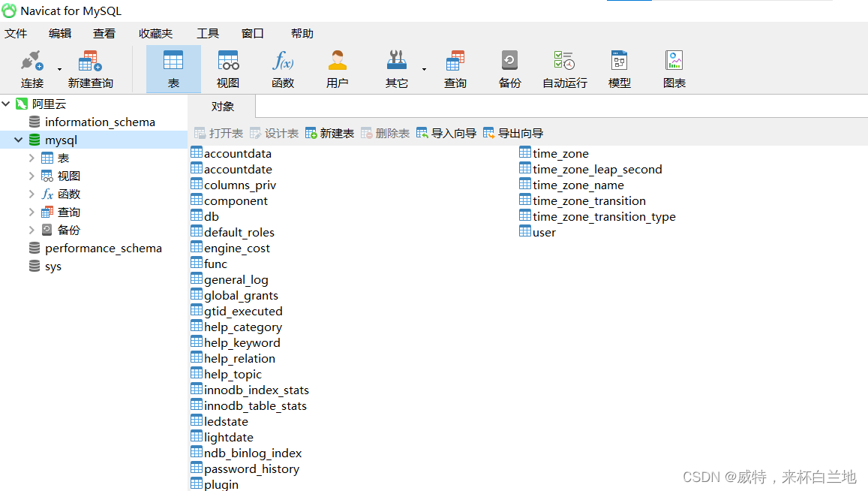Image resolution: width=868 pixels, height=491 pixels.
Task: Open the 用户 users toolbar icon
Action: tap(337, 69)
